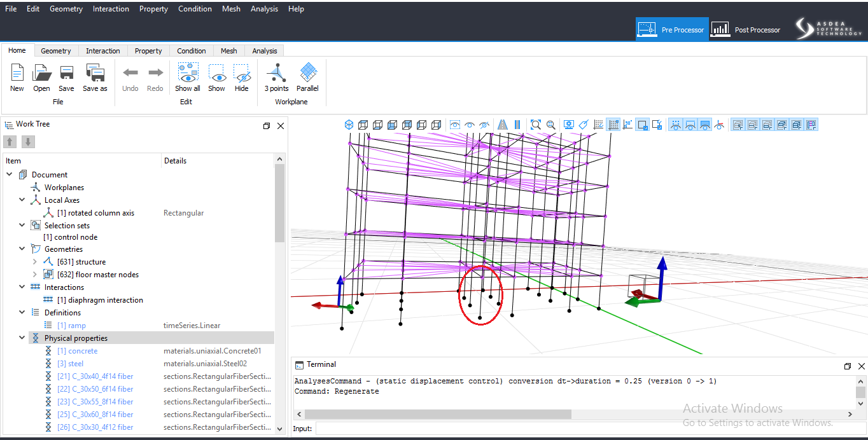Click crossed-out eye icon in viewport toolbar

pyautogui.click(x=484, y=125)
